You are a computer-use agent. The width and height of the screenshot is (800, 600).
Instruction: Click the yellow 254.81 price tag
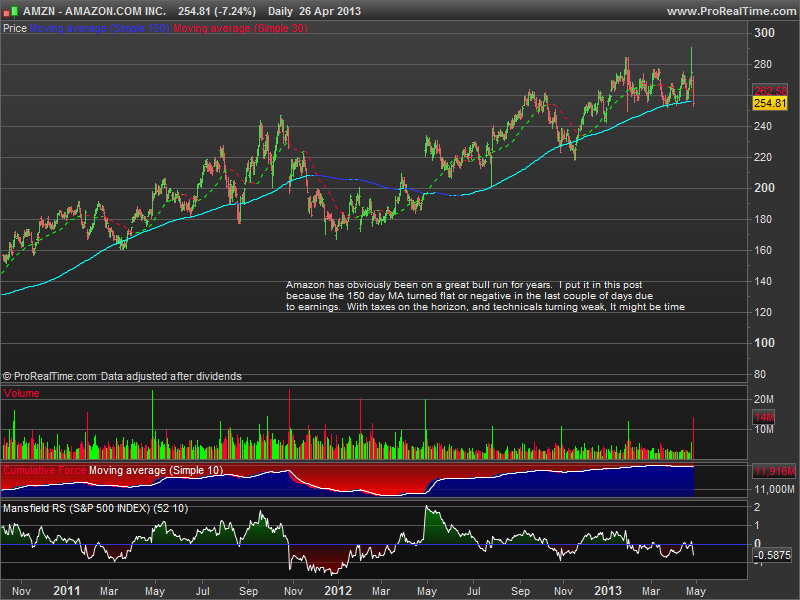coord(770,103)
